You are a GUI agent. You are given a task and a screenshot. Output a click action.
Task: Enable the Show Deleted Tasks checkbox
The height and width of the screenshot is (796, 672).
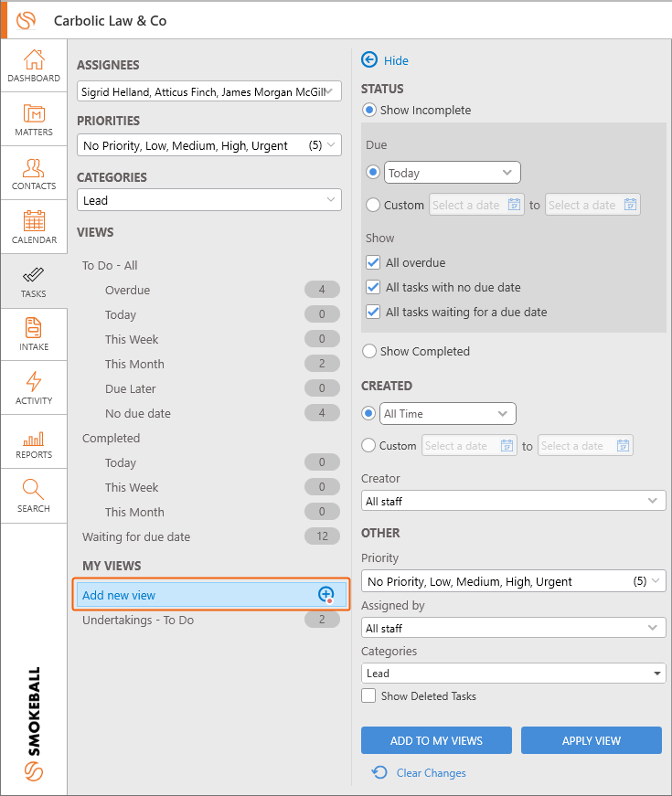tap(368, 695)
